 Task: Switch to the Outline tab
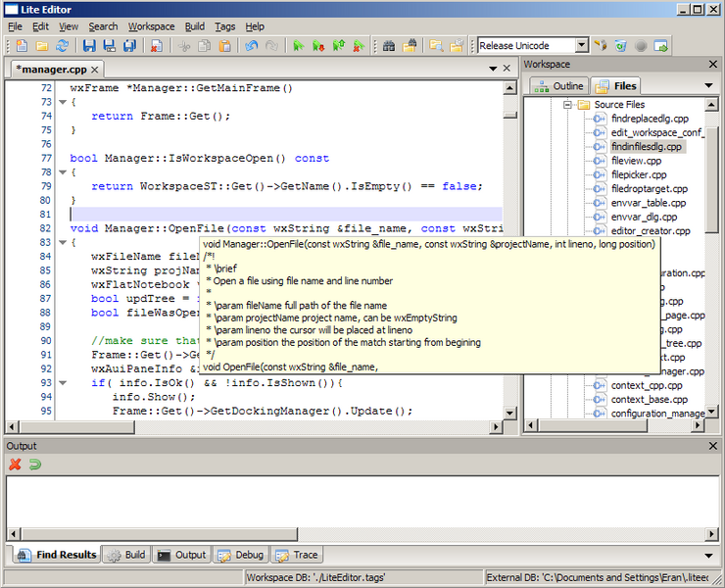[558, 86]
